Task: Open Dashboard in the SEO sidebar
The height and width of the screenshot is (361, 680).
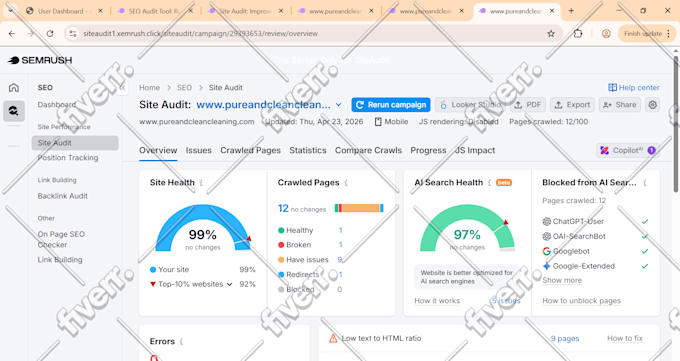Action: click(x=57, y=105)
